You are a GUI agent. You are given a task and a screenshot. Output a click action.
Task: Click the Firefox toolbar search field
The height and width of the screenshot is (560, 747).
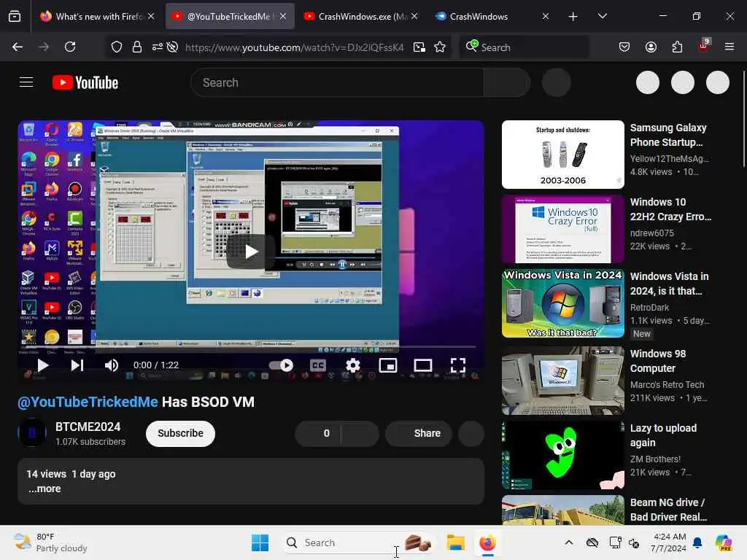tap(524, 47)
